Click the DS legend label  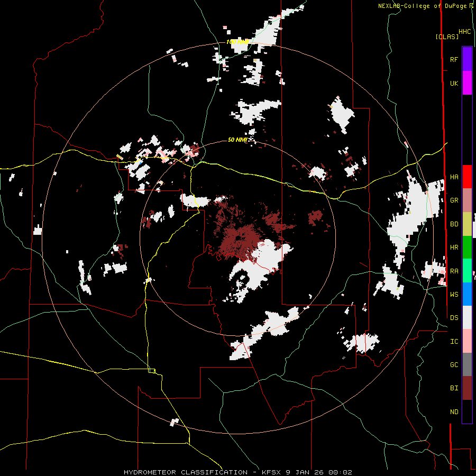pyautogui.click(x=454, y=317)
